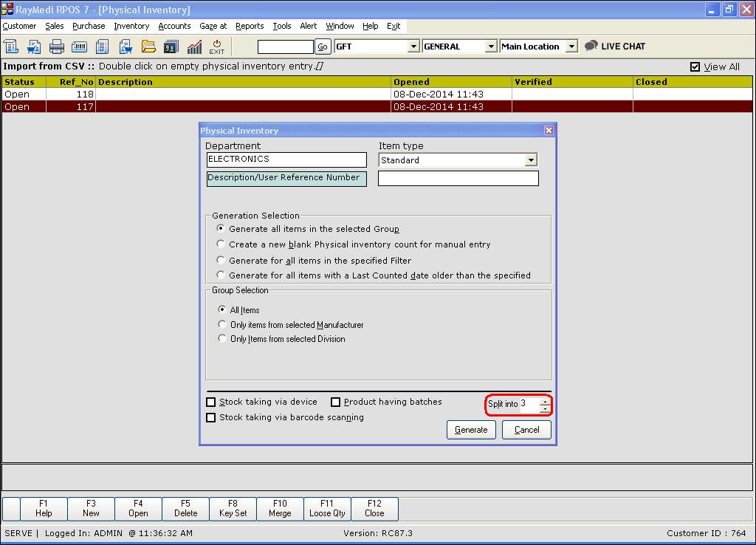Select Generate for all items in specified Filter
This screenshot has height=545, width=756.
[x=220, y=260]
